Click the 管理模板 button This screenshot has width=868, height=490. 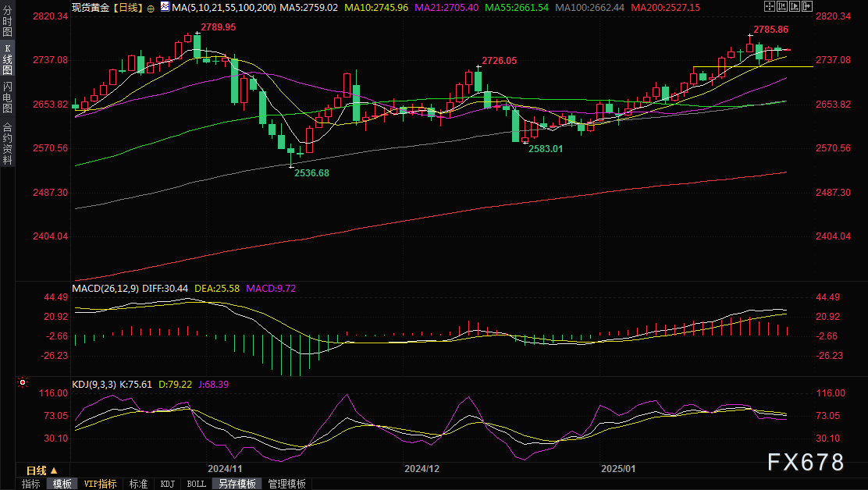pos(286,484)
